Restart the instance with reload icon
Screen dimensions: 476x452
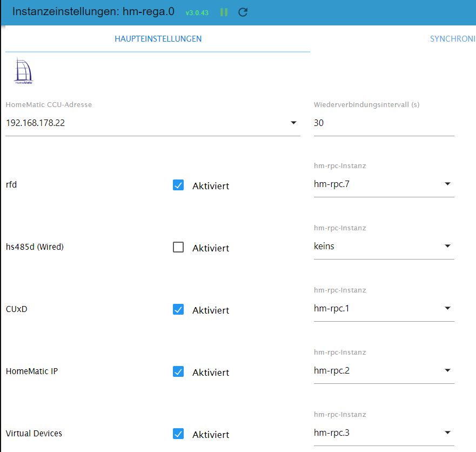(x=243, y=12)
